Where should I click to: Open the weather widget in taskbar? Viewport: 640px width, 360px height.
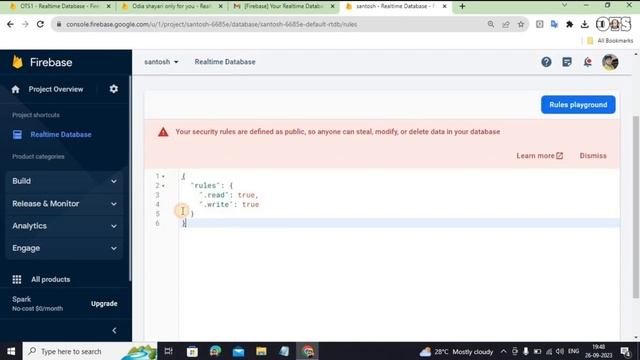(456, 351)
